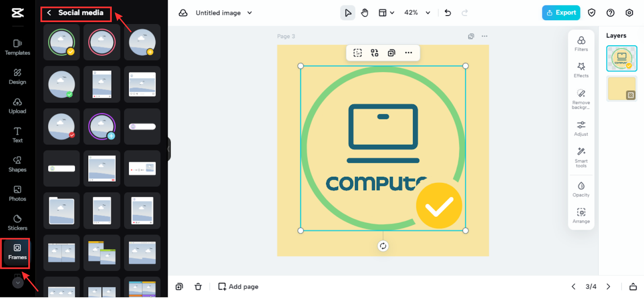Open the Upload panel

click(18, 106)
